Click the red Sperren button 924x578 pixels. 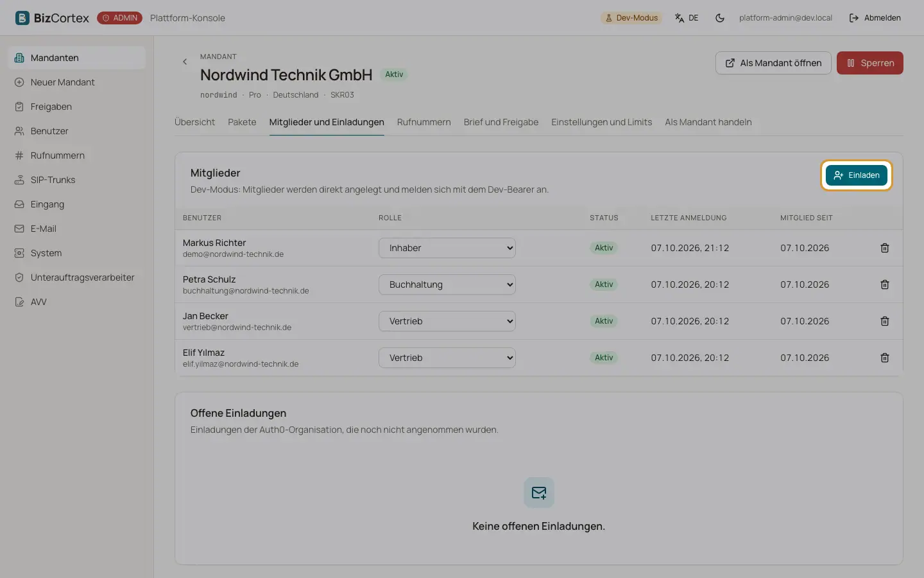click(870, 63)
